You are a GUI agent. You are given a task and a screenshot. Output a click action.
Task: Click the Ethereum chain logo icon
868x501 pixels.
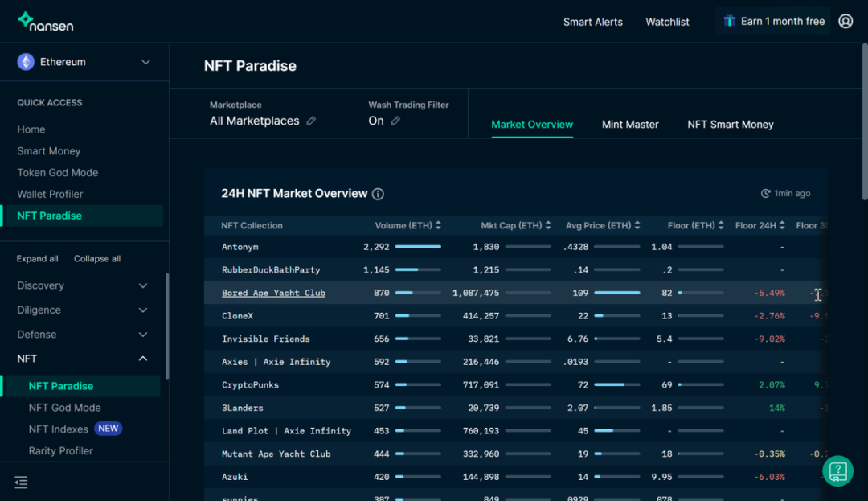click(26, 61)
